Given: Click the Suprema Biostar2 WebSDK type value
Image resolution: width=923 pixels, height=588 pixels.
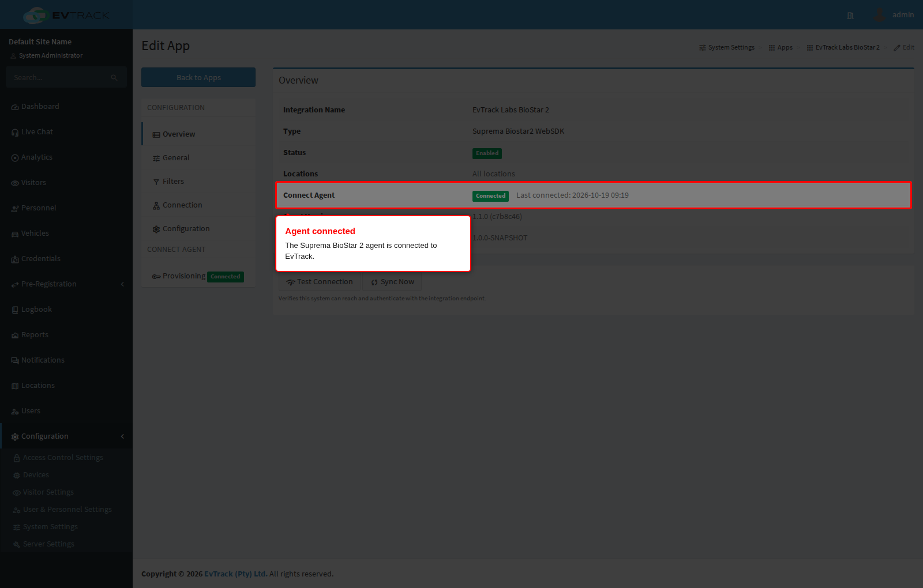Looking at the screenshot, I should pos(518,131).
